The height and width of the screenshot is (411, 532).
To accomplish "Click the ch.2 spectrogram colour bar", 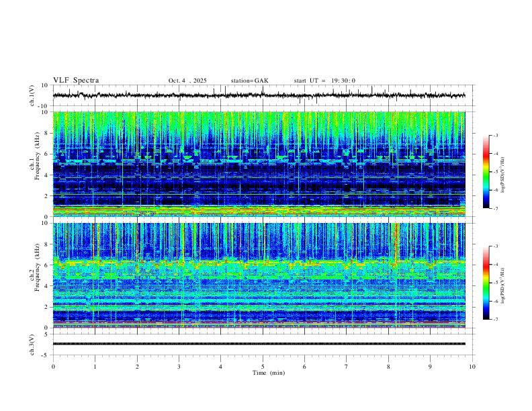I will (486, 283).
